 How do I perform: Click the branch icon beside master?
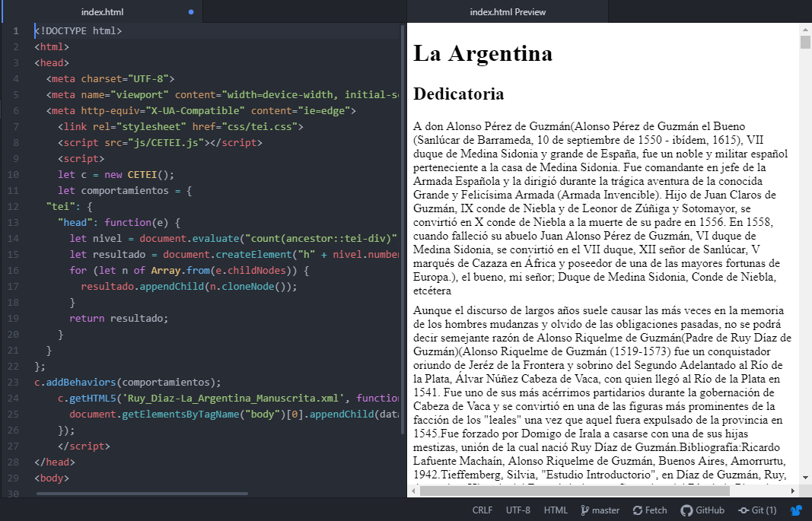(583, 510)
